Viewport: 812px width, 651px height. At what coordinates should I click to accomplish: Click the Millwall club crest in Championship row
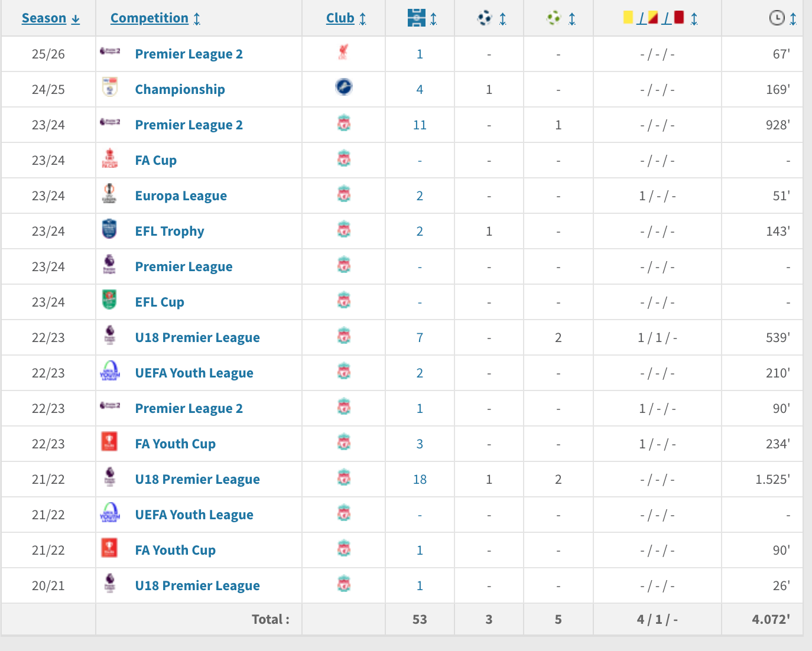click(x=343, y=87)
